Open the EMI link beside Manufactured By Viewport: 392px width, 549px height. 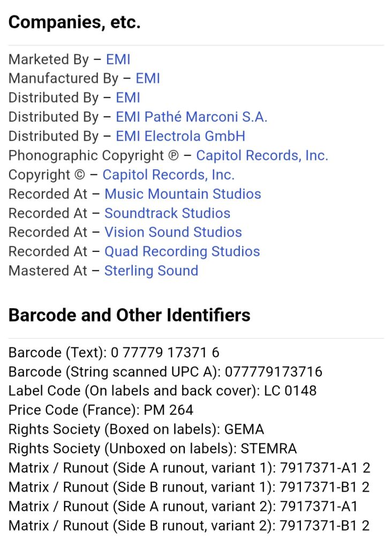148,78
